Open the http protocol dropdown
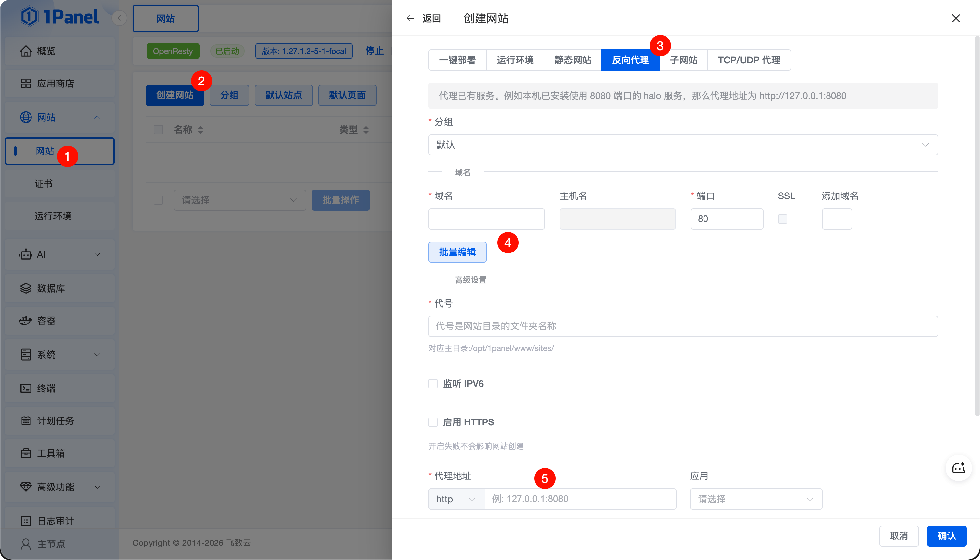This screenshot has height=560, width=980. tap(456, 499)
